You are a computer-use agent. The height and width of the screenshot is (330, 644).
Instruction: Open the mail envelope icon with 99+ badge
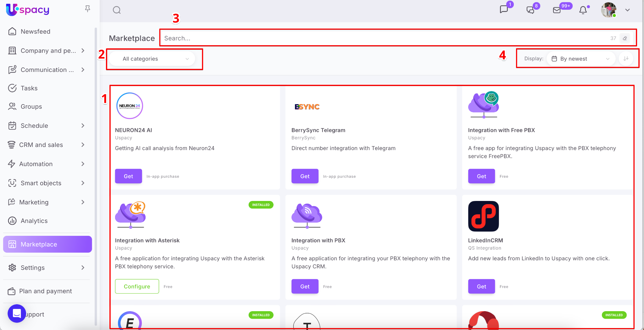coord(557,10)
